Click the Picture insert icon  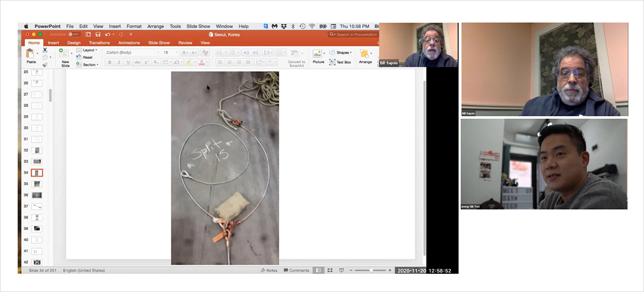click(x=317, y=54)
